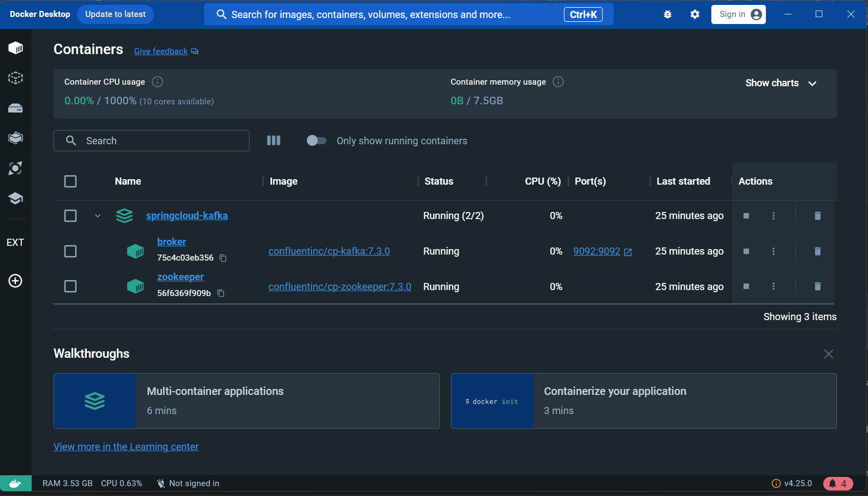Image resolution: width=868 pixels, height=496 pixels.
Task: Open the broker container link
Action: 171,242
